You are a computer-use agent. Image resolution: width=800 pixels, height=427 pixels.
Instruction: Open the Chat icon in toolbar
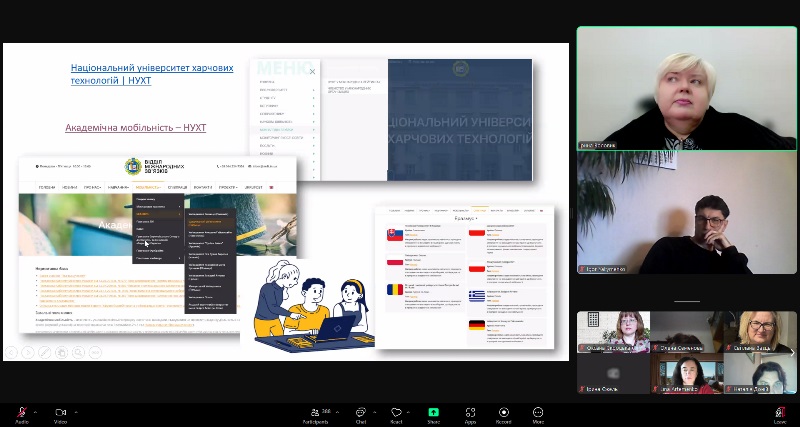pos(361,412)
